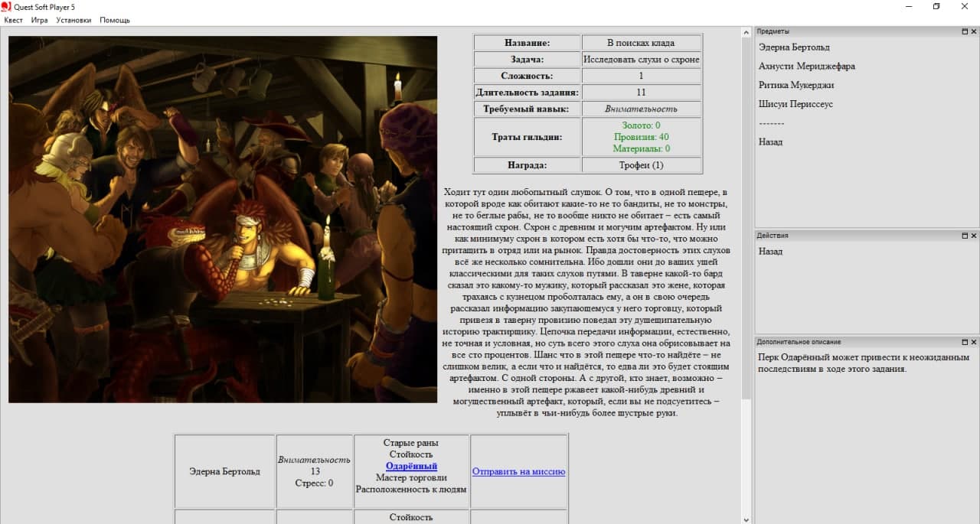Click the Трофеи (1) reward cell
This screenshot has width=980, height=524.
(x=642, y=165)
